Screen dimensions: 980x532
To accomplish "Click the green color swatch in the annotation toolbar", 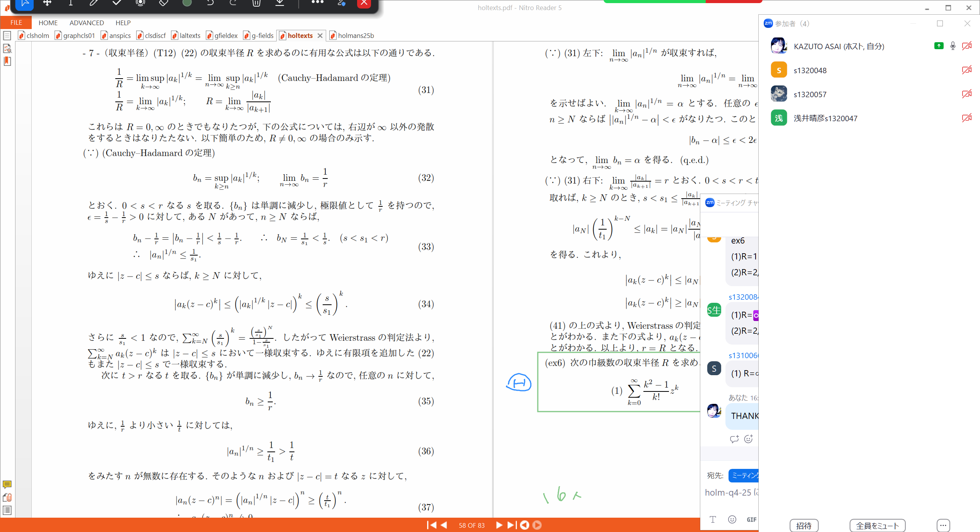I will click(187, 3).
